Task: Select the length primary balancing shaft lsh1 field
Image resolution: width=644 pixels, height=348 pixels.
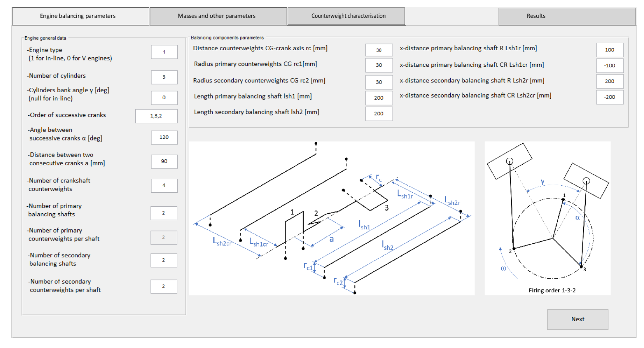Action: (x=379, y=98)
